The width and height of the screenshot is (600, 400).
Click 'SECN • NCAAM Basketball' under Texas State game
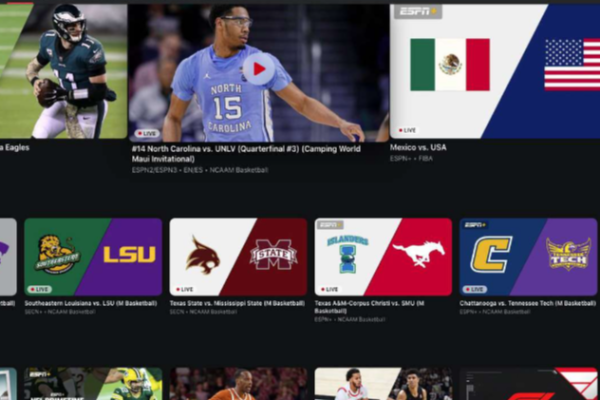click(203, 312)
